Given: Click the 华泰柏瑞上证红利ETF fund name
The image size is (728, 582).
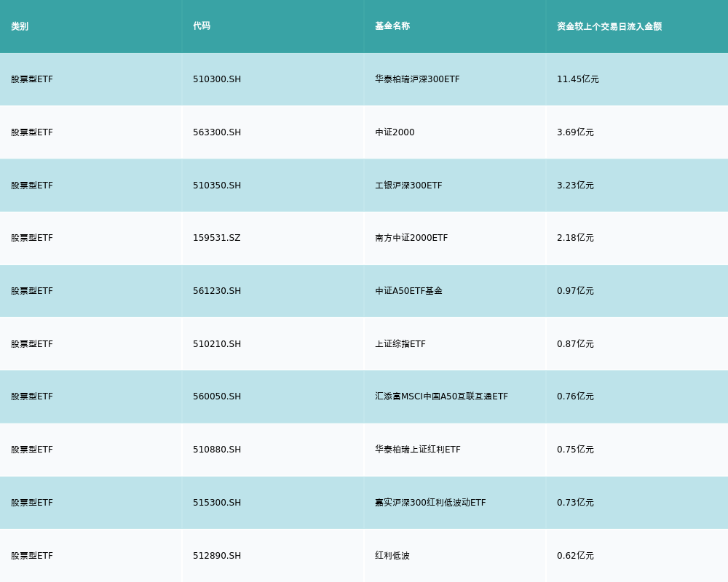Looking at the screenshot, I should (418, 450).
